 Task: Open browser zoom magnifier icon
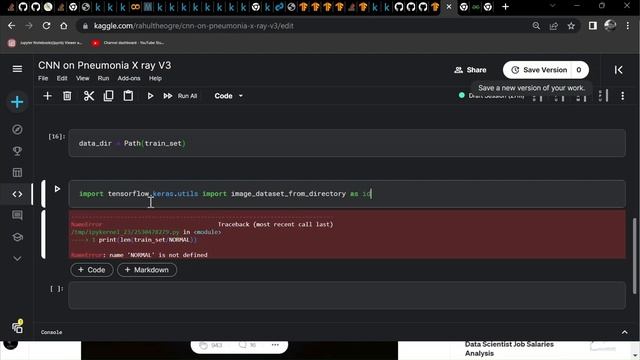[536, 26]
